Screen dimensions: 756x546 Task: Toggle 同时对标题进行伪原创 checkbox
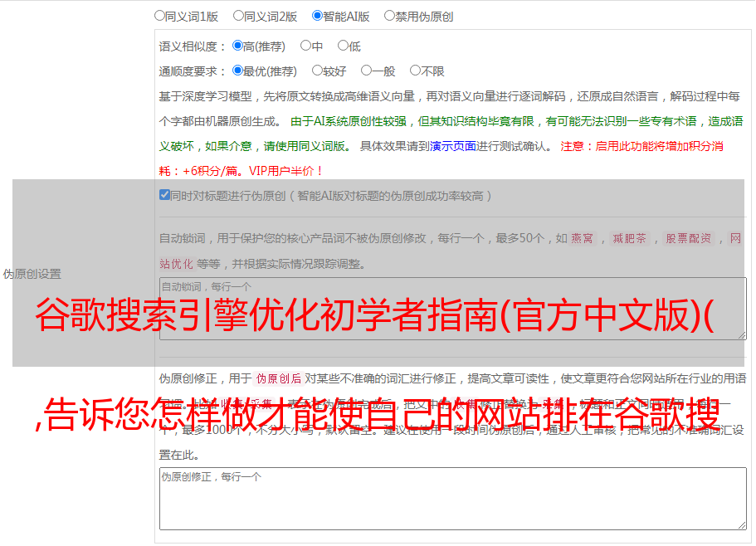(x=164, y=195)
